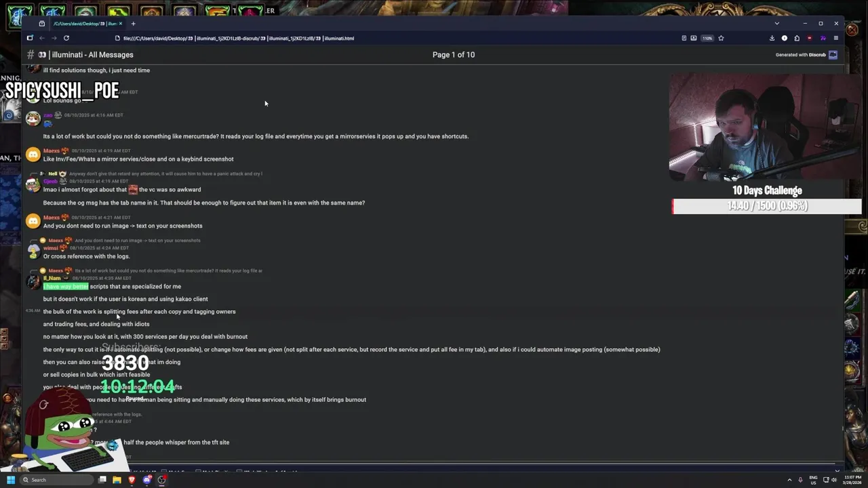Reload the page with the refresh icon
The width and height of the screenshot is (868, 488).
click(x=66, y=38)
